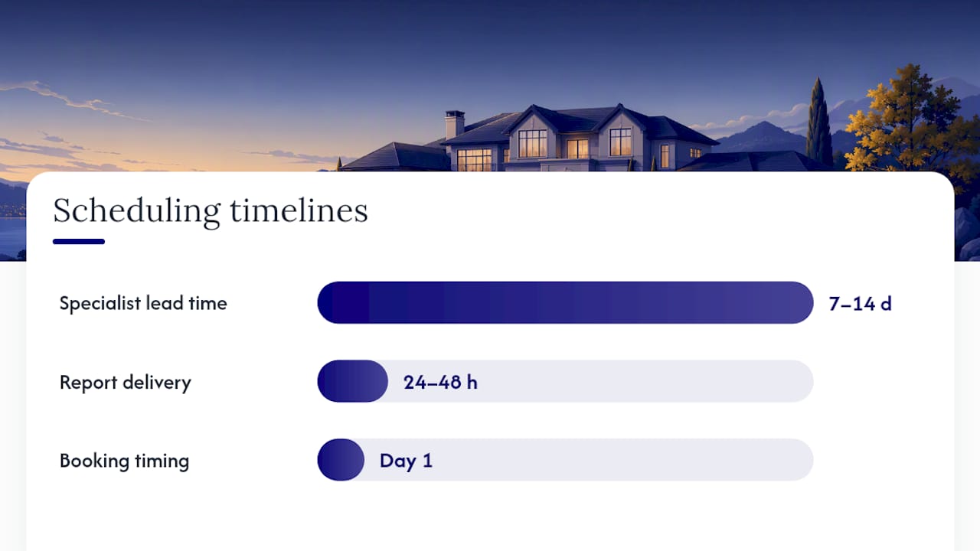Click the lit center window of the house
The width and height of the screenshot is (980, 551).
click(577, 148)
